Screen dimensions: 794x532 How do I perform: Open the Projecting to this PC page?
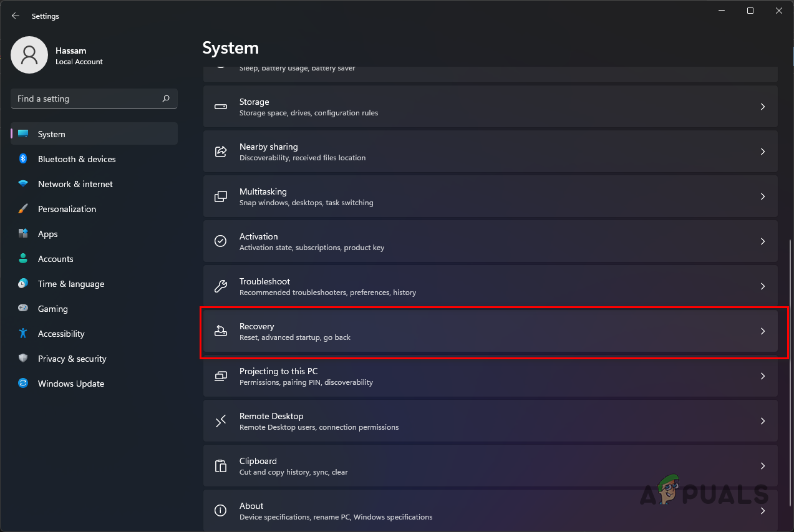click(490, 376)
